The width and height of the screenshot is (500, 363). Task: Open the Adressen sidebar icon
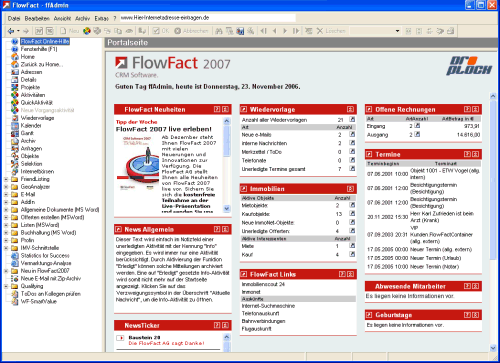click(15, 72)
